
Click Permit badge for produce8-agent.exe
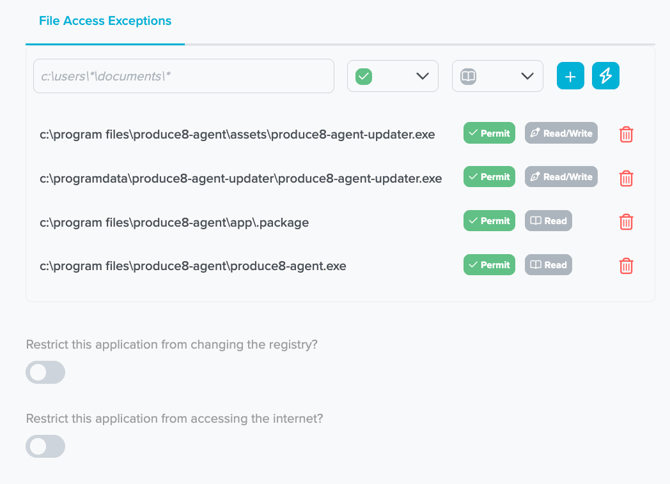(489, 265)
